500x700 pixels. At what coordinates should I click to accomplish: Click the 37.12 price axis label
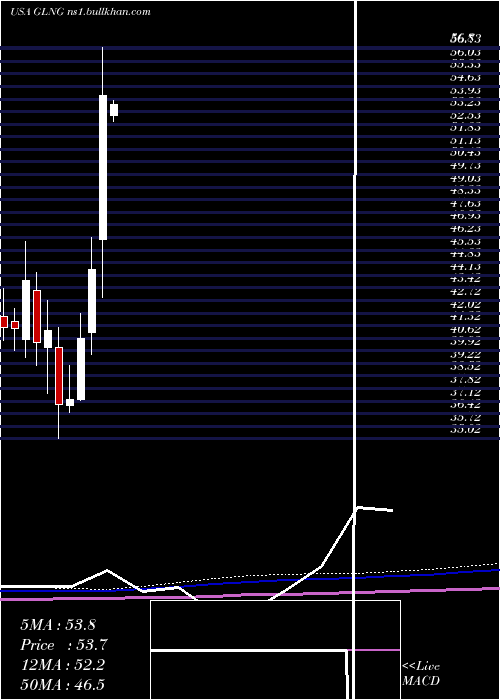pyautogui.click(x=465, y=392)
